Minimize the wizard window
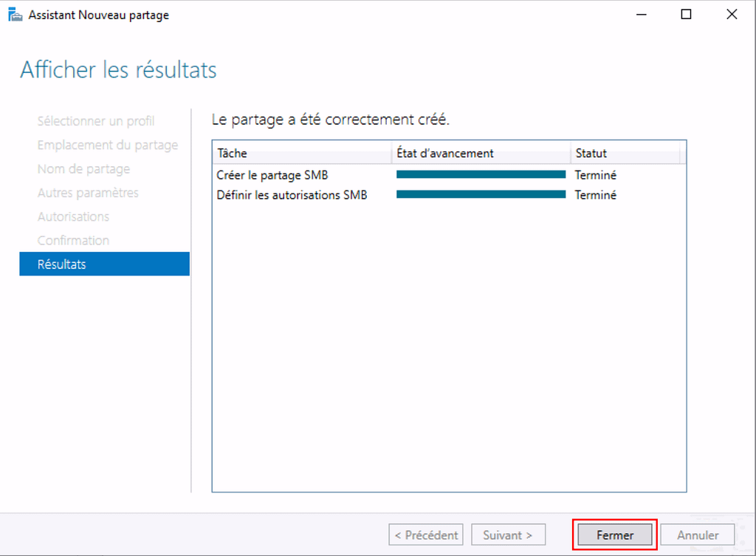Image resolution: width=756 pixels, height=556 pixels. click(x=641, y=15)
